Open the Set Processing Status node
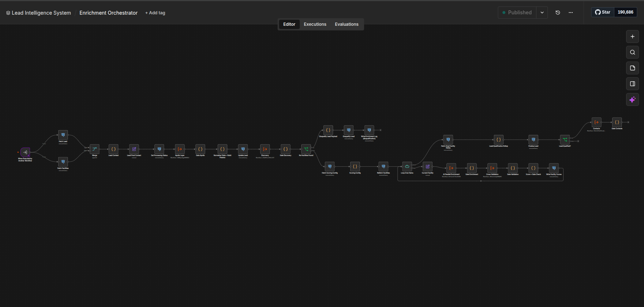Image resolution: width=644 pixels, height=307 pixels. (x=159, y=149)
